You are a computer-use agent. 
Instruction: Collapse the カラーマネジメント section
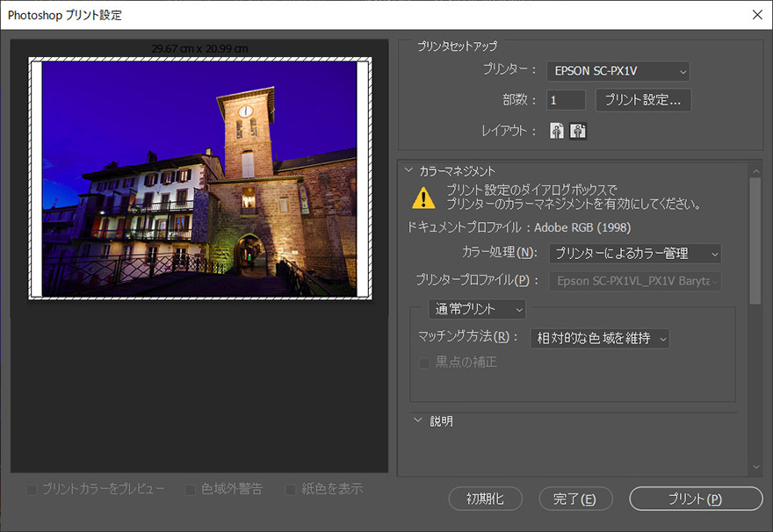click(x=408, y=171)
